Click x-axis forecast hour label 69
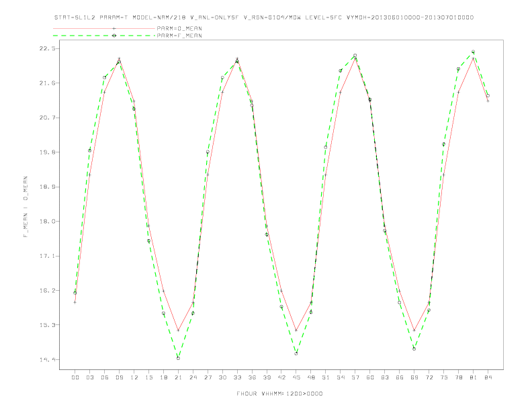Image resolution: width=532 pixels, height=411 pixels. [x=414, y=377]
